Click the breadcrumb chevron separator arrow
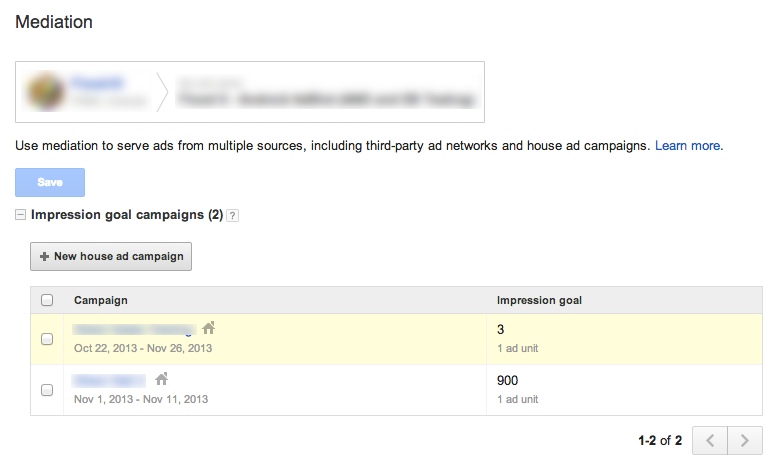The image size is (775, 462). [162, 91]
